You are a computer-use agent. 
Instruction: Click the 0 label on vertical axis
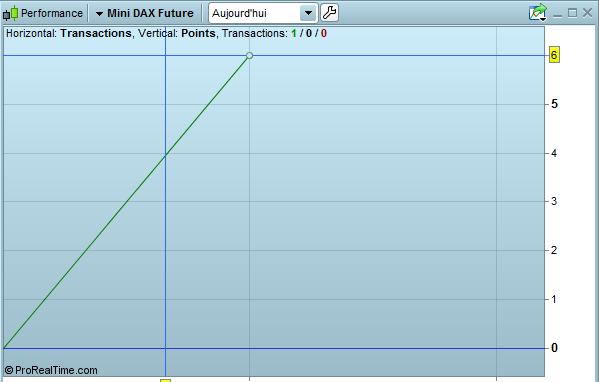(x=554, y=348)
